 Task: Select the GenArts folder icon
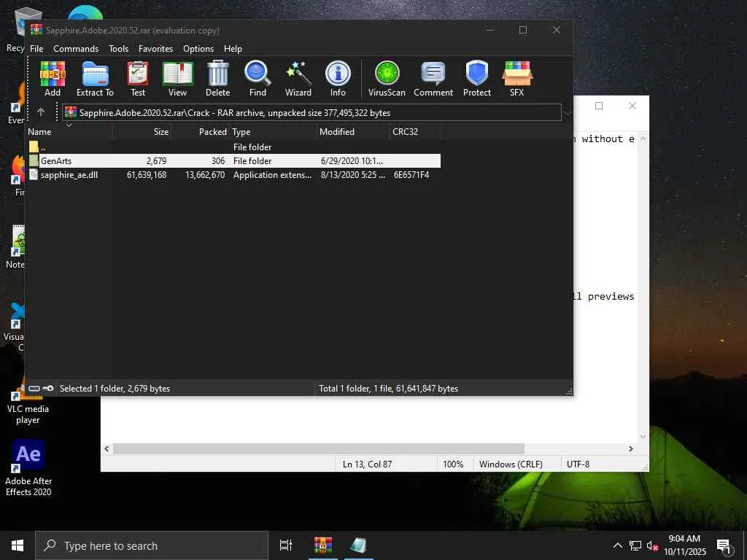coord(34,161)
